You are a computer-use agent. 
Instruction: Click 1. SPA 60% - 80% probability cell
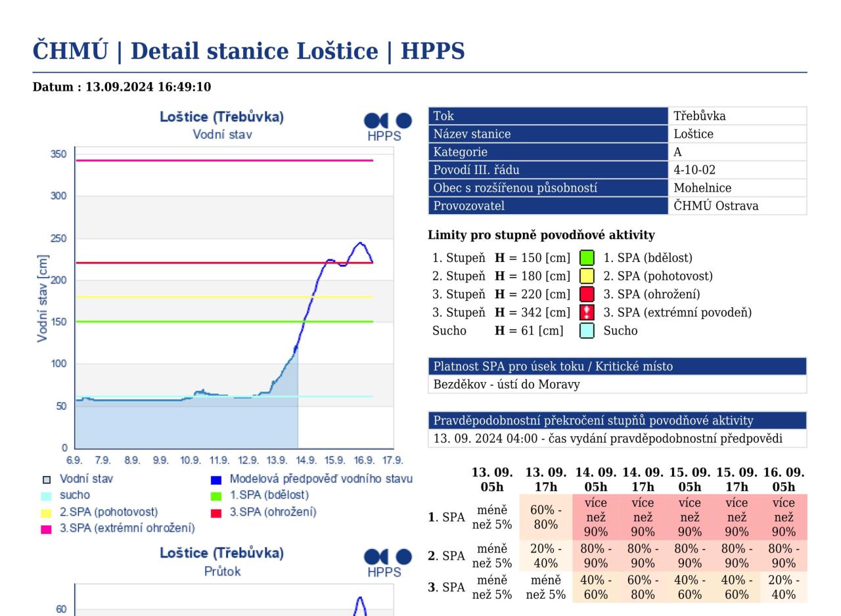pyautogui.click(x=545, y=517)
